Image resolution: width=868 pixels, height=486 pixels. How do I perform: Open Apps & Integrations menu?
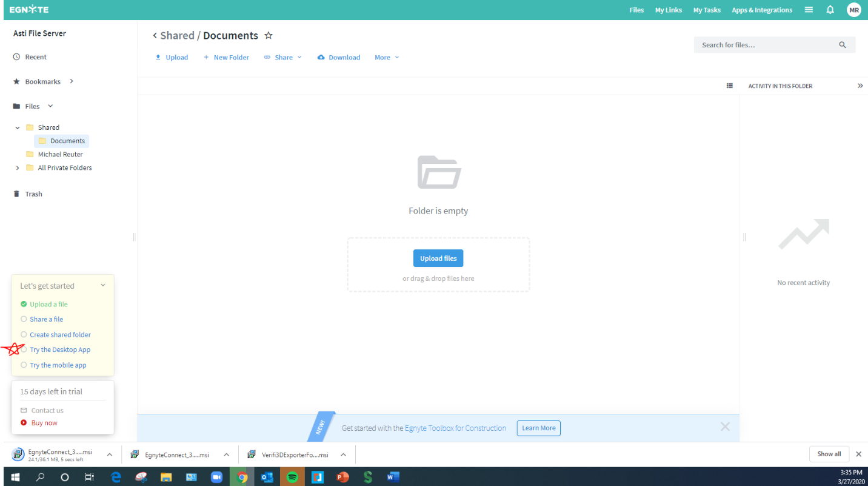pyautogui.click(x=762, y=10)
